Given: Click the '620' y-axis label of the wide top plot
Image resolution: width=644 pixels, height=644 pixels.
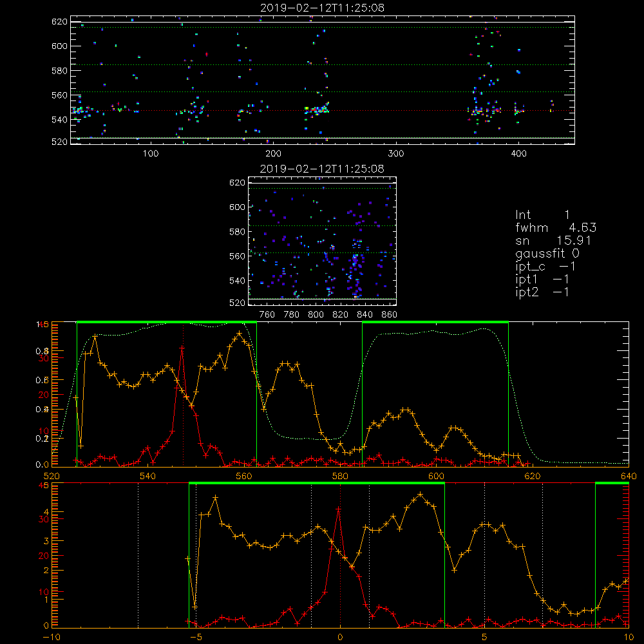Looking at the screenshot, I should pyautogui.click(x=59, y=21).
